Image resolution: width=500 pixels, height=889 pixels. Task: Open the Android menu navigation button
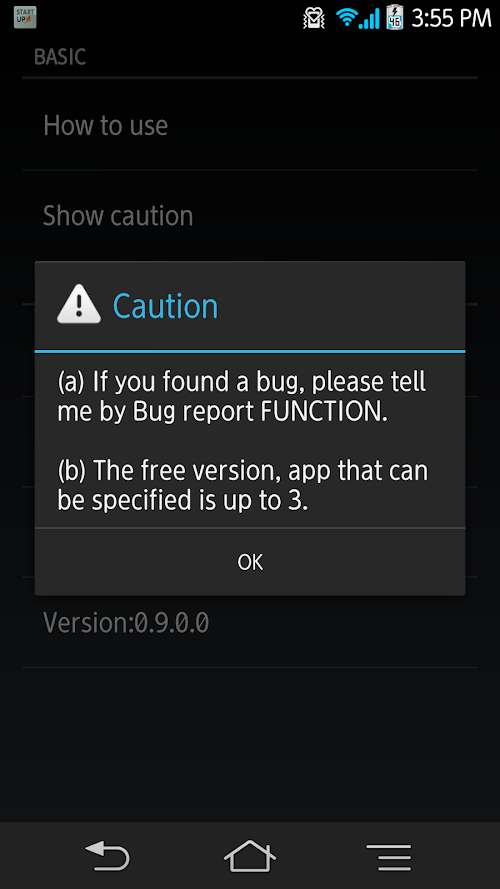[388, 856]
